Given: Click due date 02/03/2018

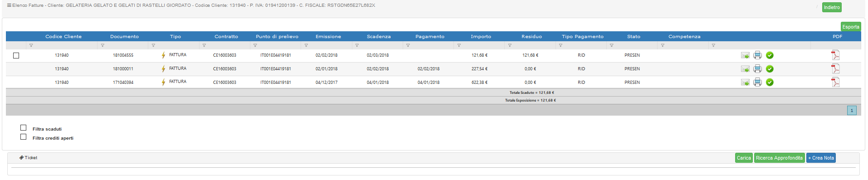Looking at the screenshot, I should pos(378,55).
